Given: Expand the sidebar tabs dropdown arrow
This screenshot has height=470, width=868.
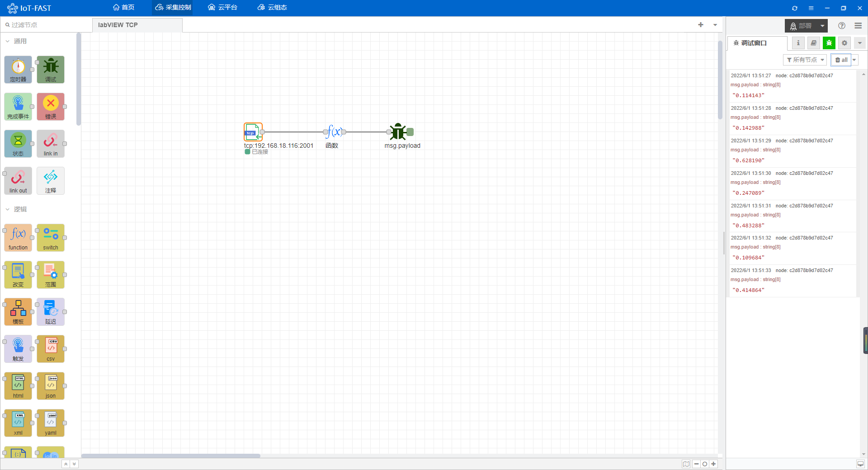Looking at the screenshot, I should (x=860, y=43).
